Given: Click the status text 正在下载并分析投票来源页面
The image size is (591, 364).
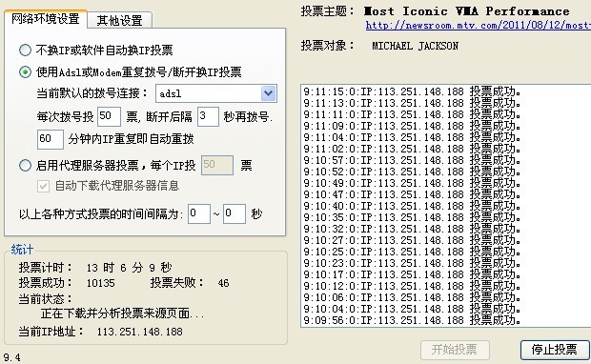Looking at the screenshot, I should 123,313.
